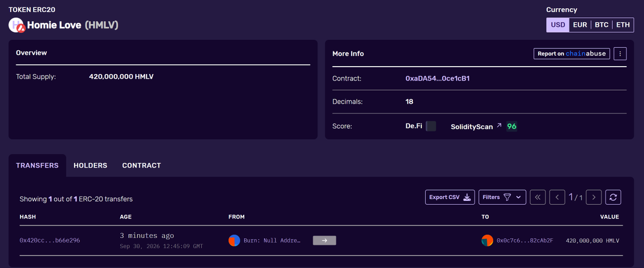Click the '3 minutes ago' age text
The height and width of the screenshot is (268, 644).
[147, 236]
